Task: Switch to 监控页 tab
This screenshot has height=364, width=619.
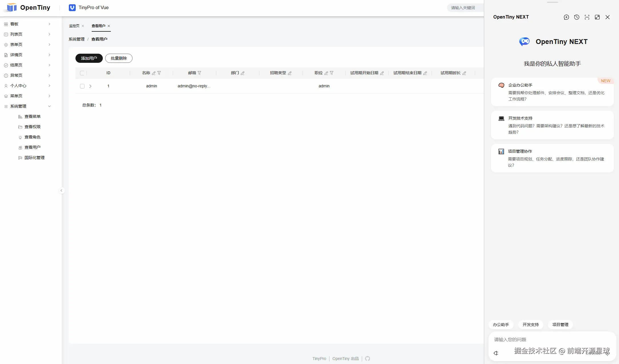Action: click(74, 26)
